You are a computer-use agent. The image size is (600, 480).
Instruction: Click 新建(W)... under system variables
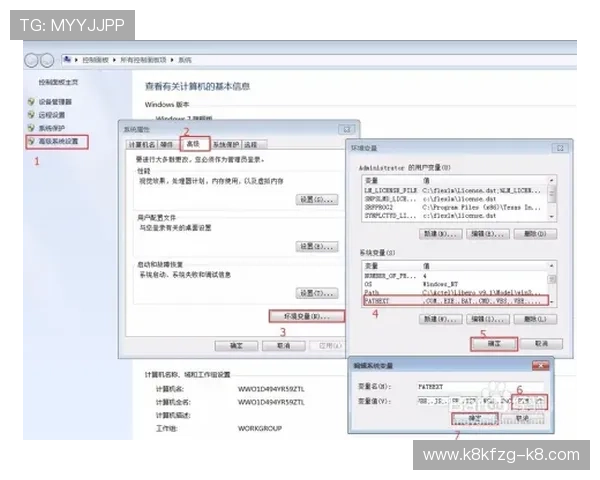point(440,319)
